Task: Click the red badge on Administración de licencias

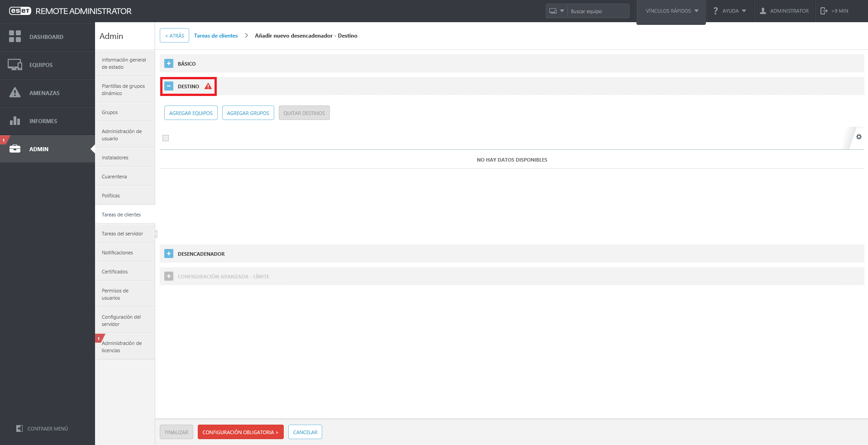Action: pyautogui.click(x=100, y=338)
